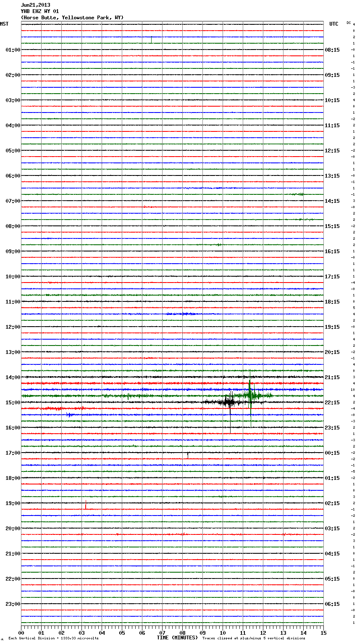Click the 02:15 UTC time label

click(332, 503)
